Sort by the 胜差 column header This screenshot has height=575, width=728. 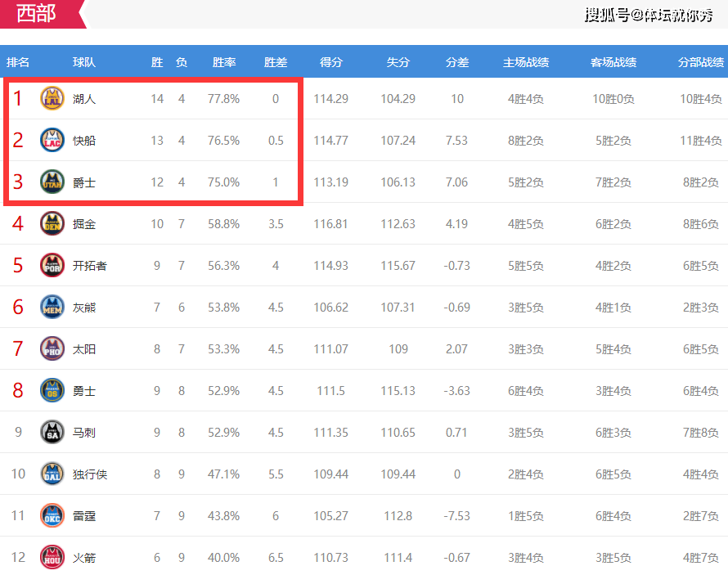coord(276,62)
